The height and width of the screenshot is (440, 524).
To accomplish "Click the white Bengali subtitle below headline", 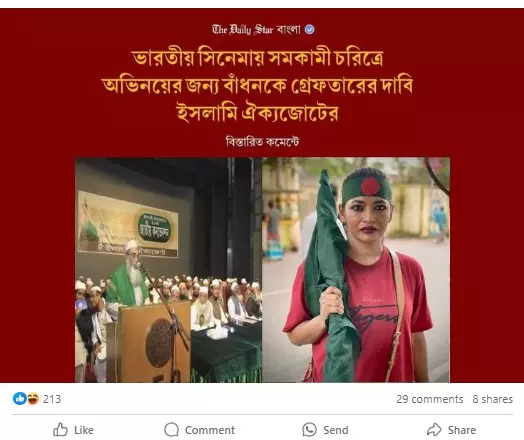I will pos(262,142).
